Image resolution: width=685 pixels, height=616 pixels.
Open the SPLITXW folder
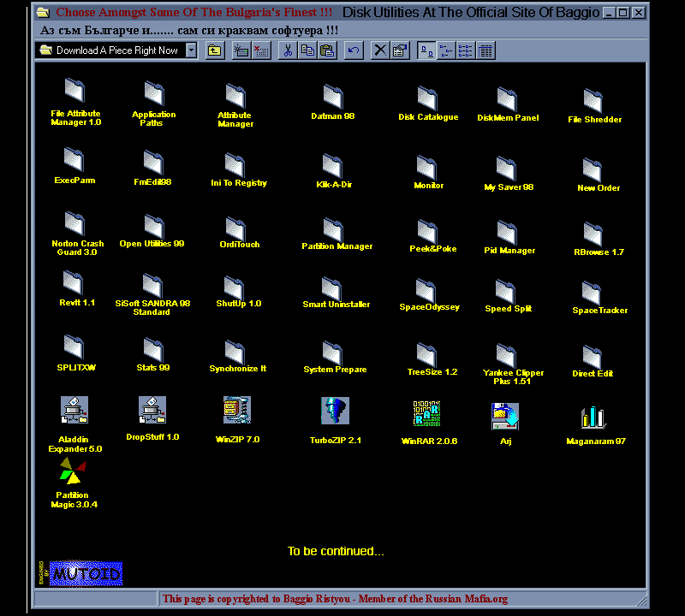(x=74, y=347)
